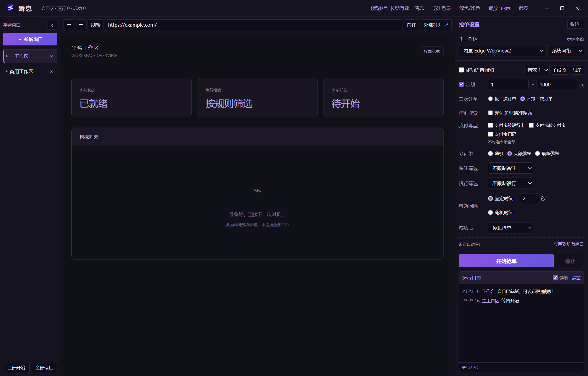This screenshot has width=588, height=376.
Task: Select the 随机时间 refresh interval option
Action: 491,213
